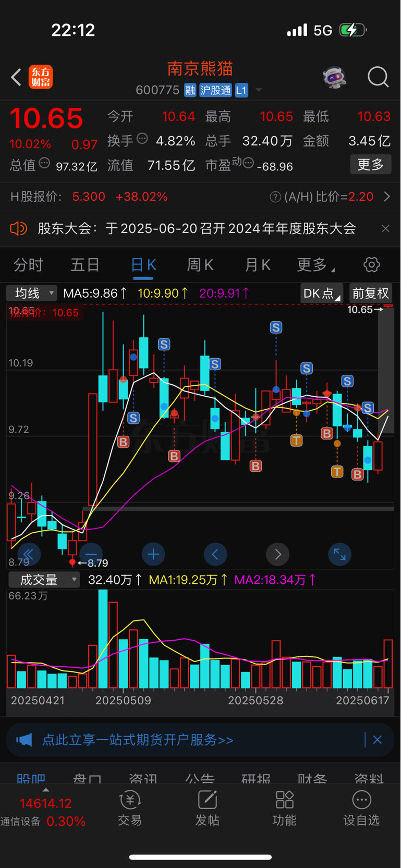Tap MA5:9.86 moving average value
401x868 pixels.
click(x=95, y=294)
